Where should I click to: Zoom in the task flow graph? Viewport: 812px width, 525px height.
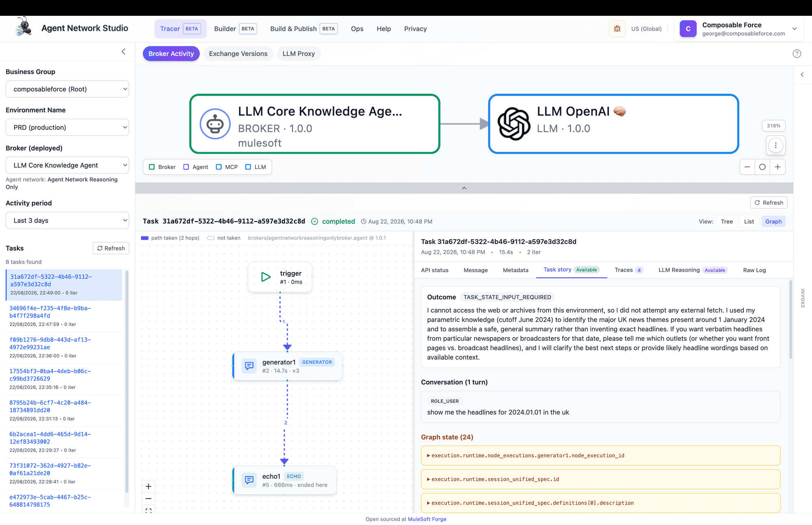click(x=149, y=486)
